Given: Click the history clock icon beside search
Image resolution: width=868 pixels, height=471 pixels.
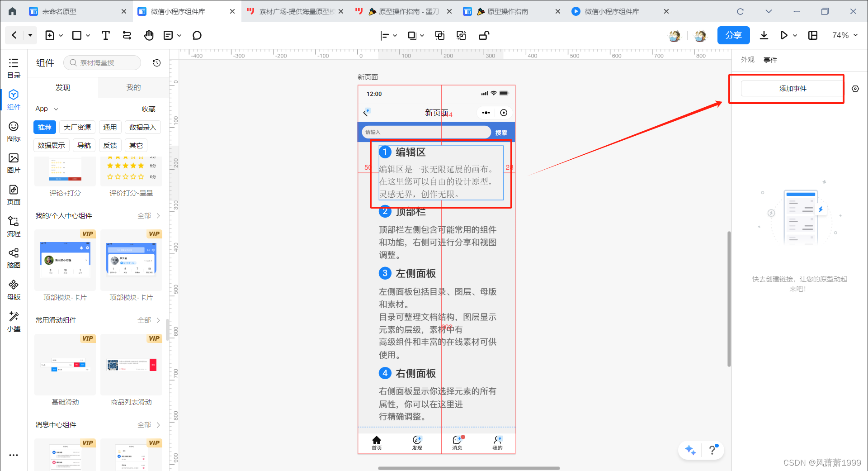Looking at the screenshot, I should point(157,63).
